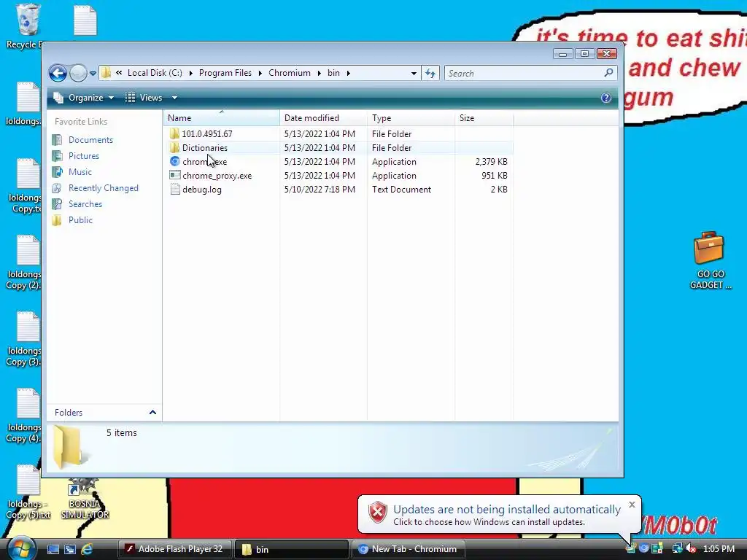
Task: Dismiss the Windows update notification balloon
Action: click(632, 505)
